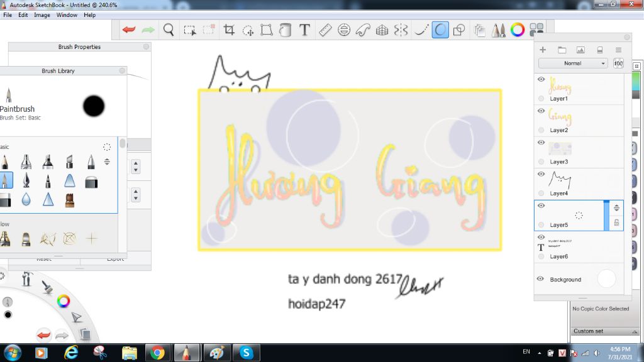Screen dimensions: 644x362
Task: Toggle the lock circle on Layer1
Action: click(541, 99)
